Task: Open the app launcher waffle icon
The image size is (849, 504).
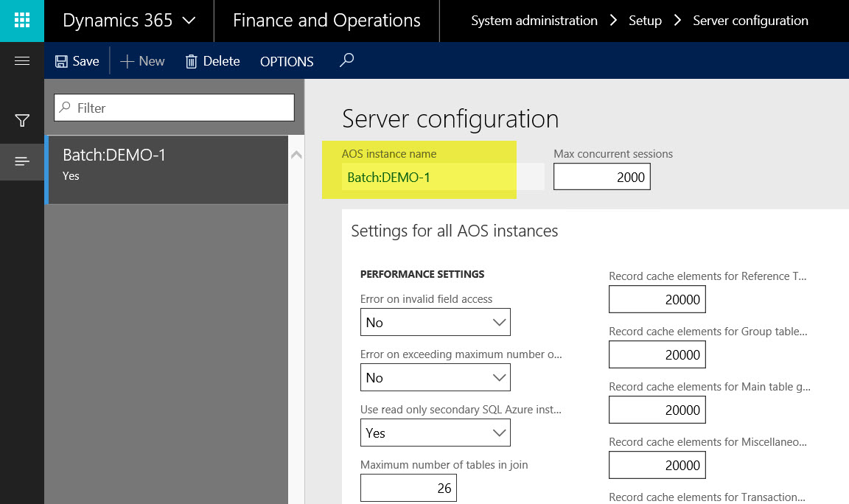Action: tap(22, 21)
